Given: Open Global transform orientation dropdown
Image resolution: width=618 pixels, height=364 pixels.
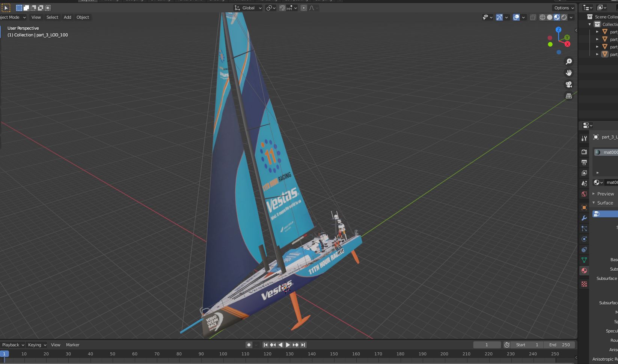Looking at the screenshot, I should pos(248,8).
